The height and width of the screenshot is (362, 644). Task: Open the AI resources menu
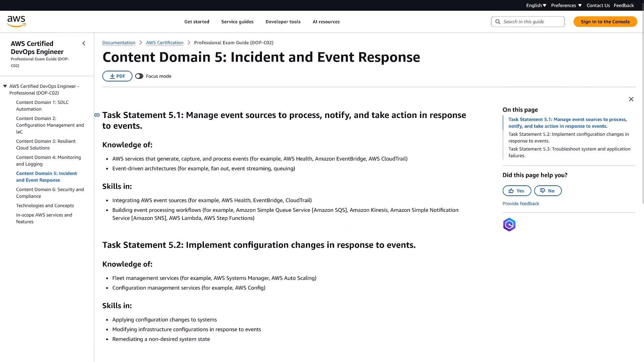point(326,22)
